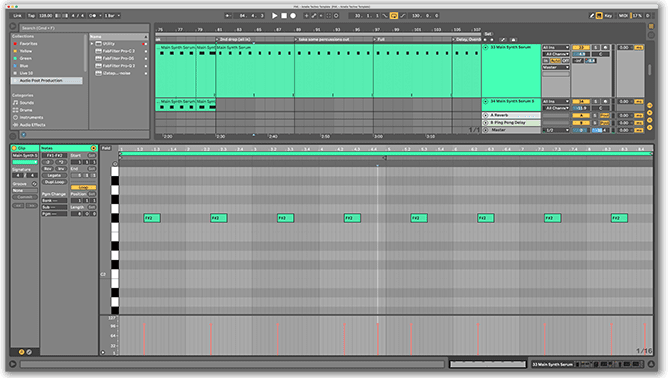Open the 1 Bar quantization dropdown
The width and height of the screenshot is (672, 378).
coord(112,15)
